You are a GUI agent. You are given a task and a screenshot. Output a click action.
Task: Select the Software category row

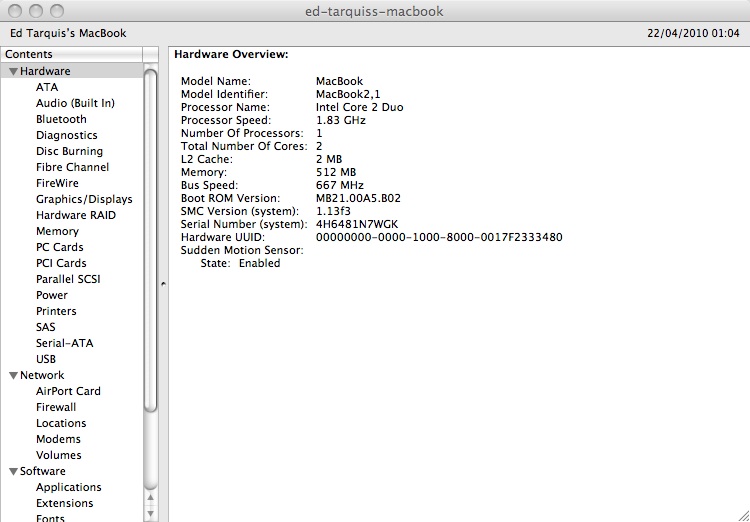pos(72,471)
